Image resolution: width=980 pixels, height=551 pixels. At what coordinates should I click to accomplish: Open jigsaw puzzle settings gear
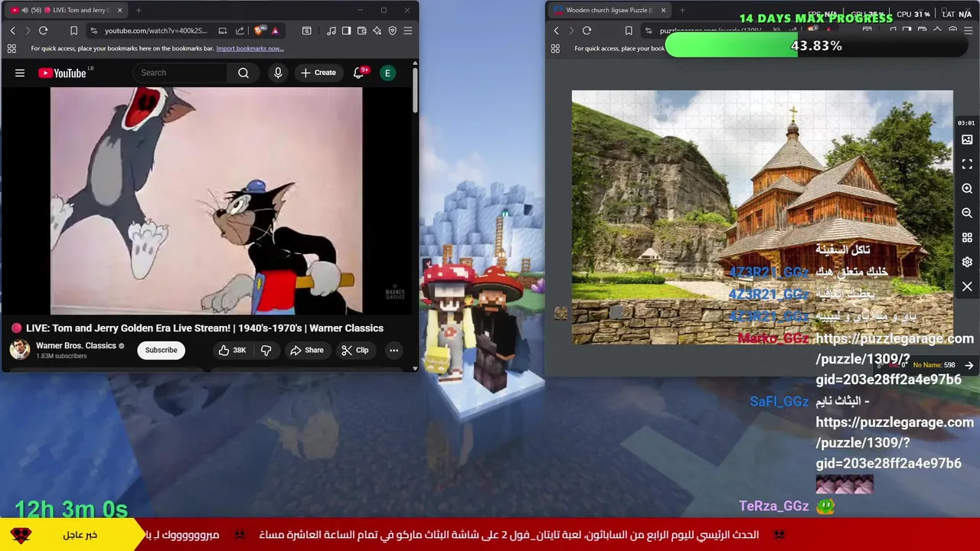point(967,262)
